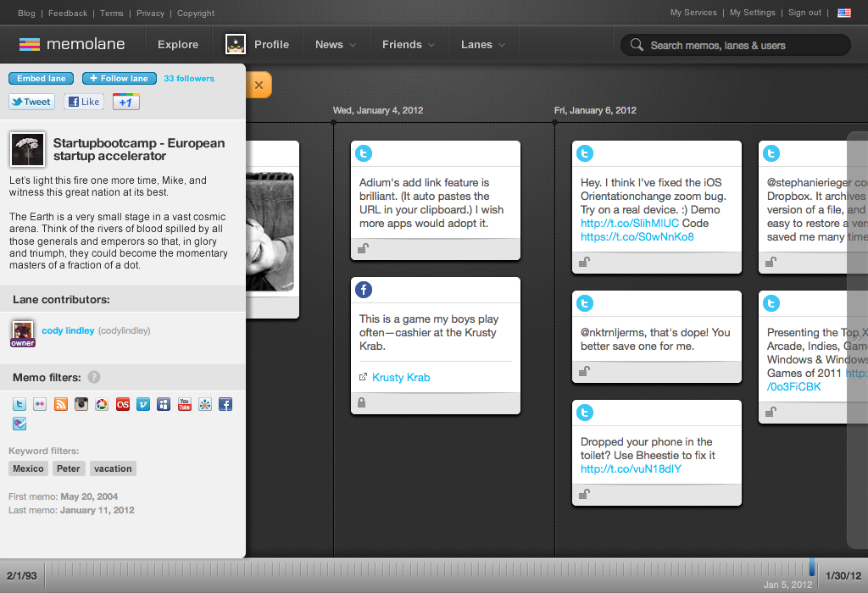Click the blue timeline position handle
This screenshot has height=593, width=868.
(812, 568)
